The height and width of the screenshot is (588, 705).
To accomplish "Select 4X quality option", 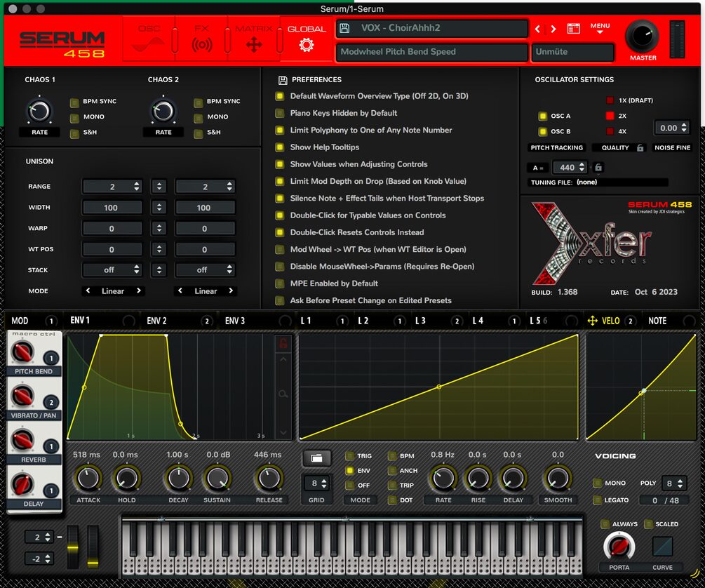I will pyautogui.click(x=610, y=131).
